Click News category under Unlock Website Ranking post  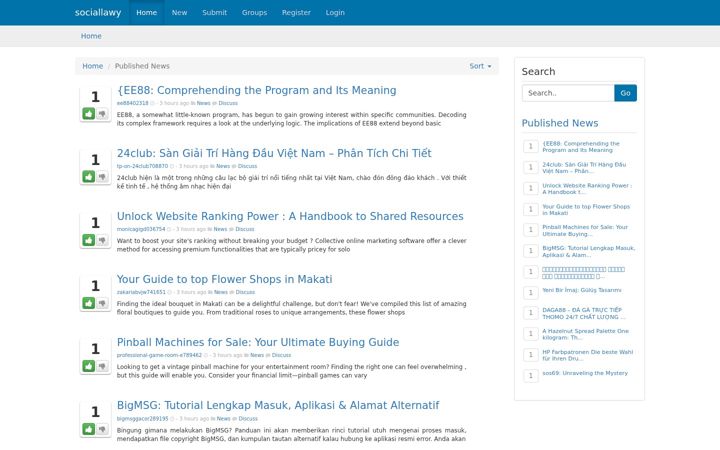[x=220, y=229]
